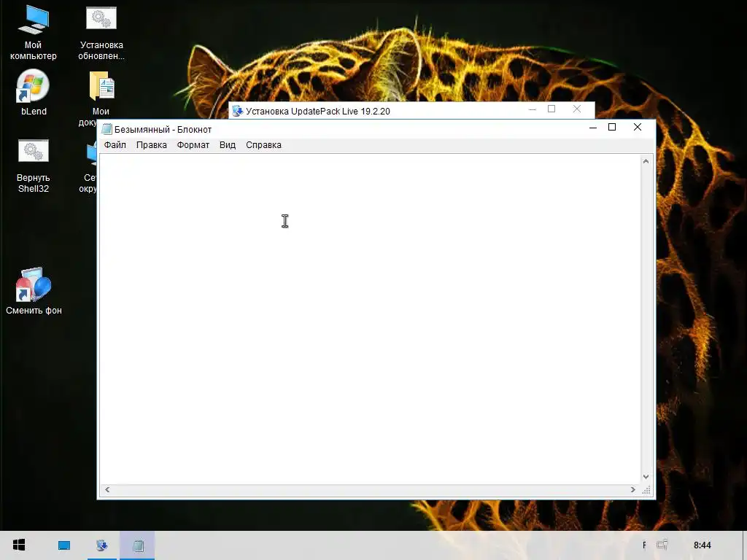Click the vertical scrollbar up arrow

point(646,161)
